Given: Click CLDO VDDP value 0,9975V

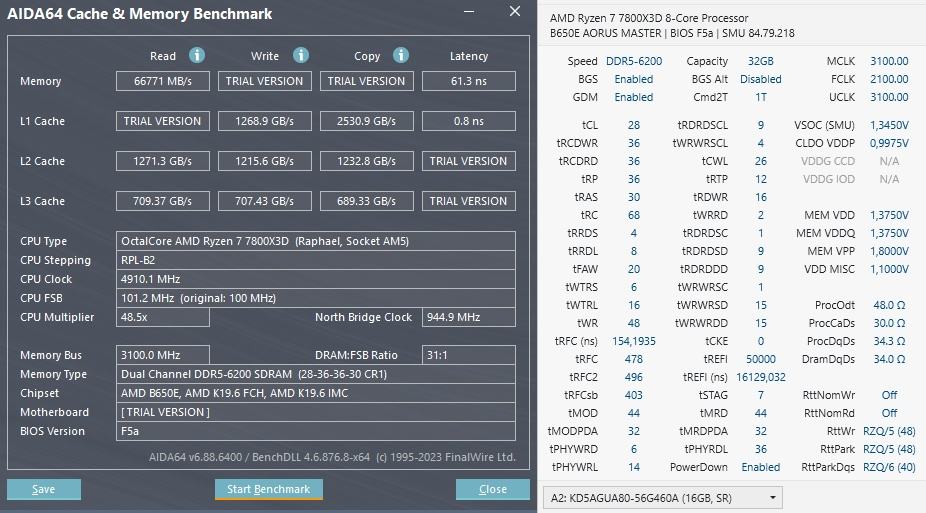Looking at the screenshot, I should 889,143.
